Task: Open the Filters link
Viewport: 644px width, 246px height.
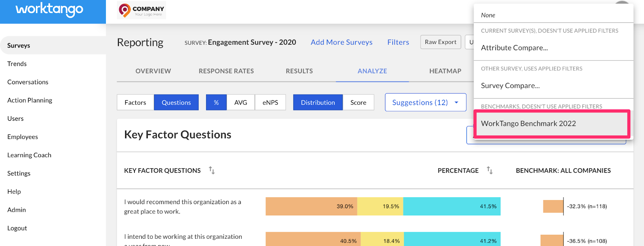Action: coord(398,42)
